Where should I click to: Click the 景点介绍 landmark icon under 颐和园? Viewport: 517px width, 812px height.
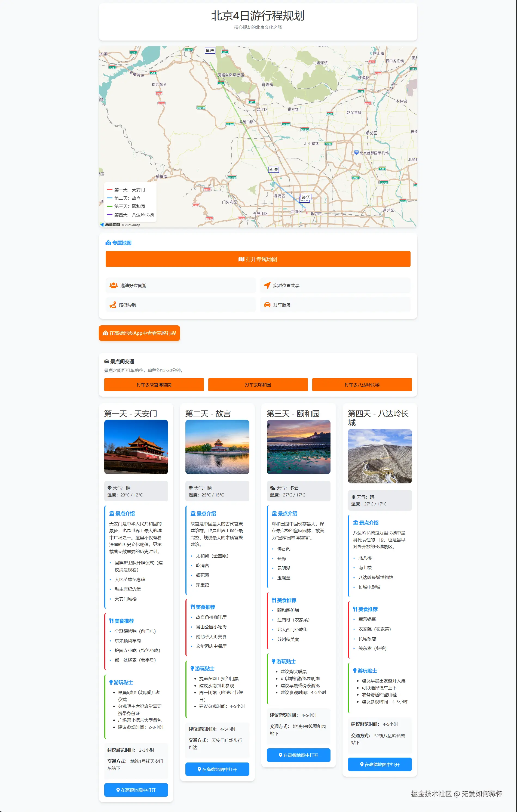[x=274, y=514]
